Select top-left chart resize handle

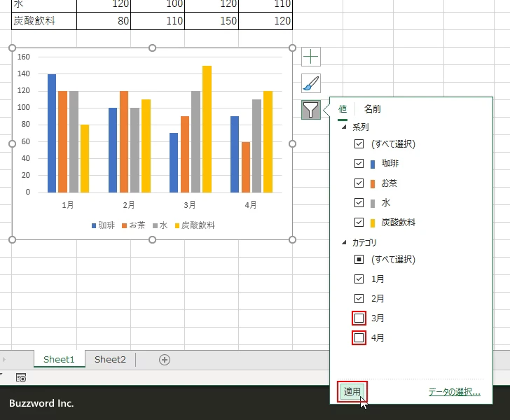[x=12, y=48]
